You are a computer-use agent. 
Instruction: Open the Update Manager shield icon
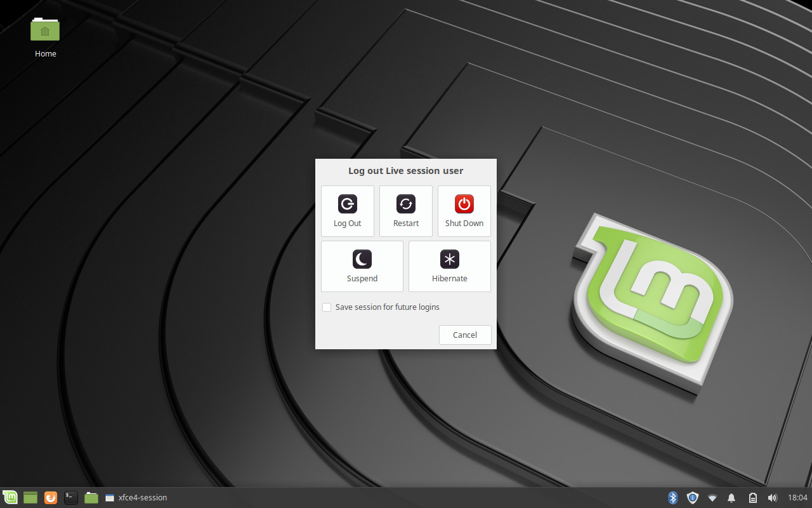693,498
